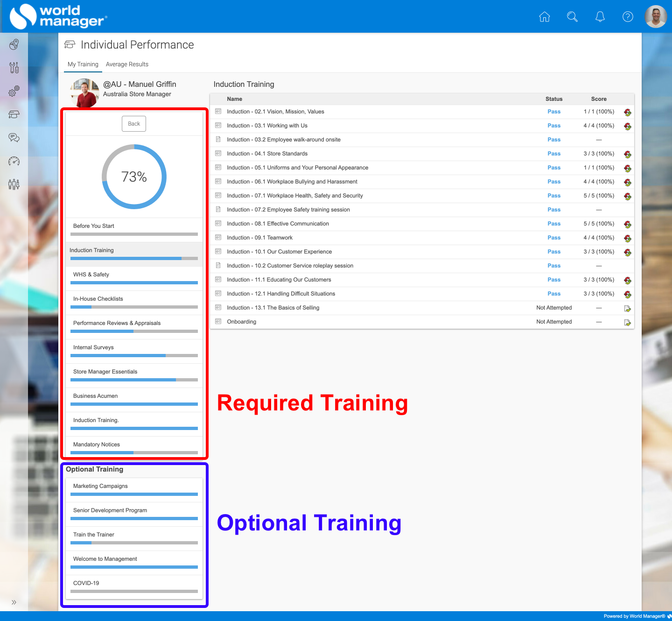Click retake icon for 07.1 Workplace Health, Safety
The width and height of the screenshot is (672, 621).
point(627,196)
